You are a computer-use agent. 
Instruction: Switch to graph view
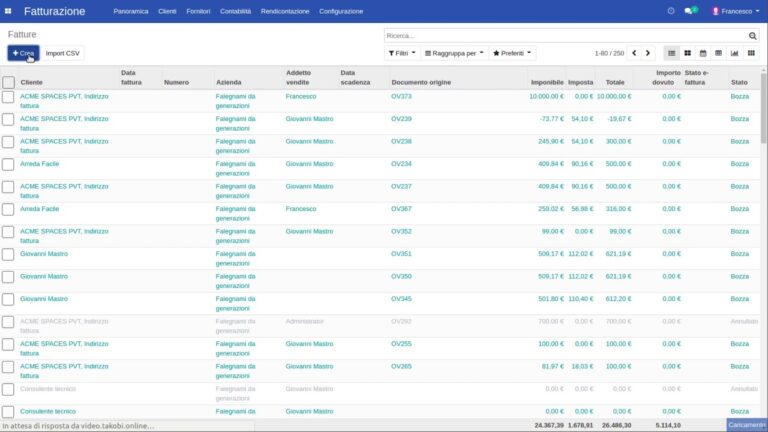click(x=734, y=53)
